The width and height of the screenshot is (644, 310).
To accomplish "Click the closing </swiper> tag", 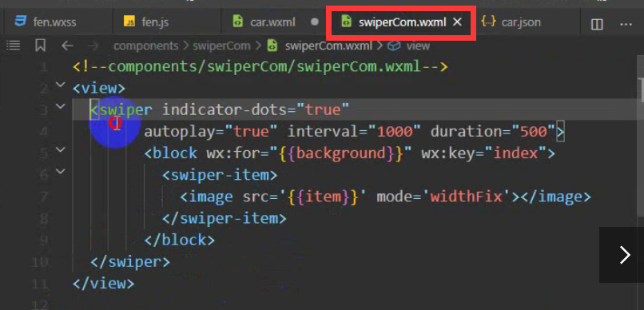I will (x=129, y=262).
